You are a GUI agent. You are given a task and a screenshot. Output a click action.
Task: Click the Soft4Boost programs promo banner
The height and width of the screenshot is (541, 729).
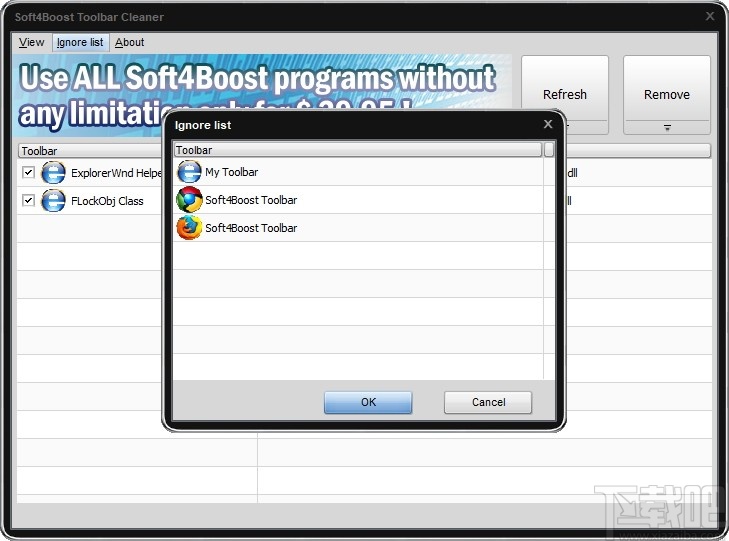tap(263, 95)
